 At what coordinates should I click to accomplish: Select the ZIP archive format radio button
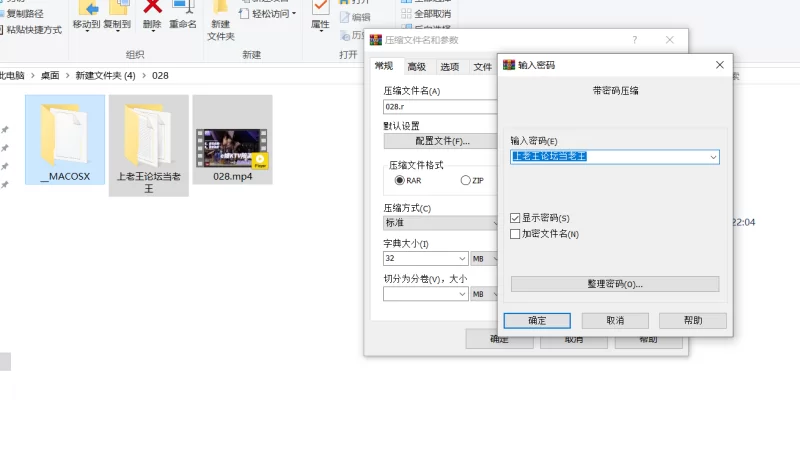click(x=465, y=180)
